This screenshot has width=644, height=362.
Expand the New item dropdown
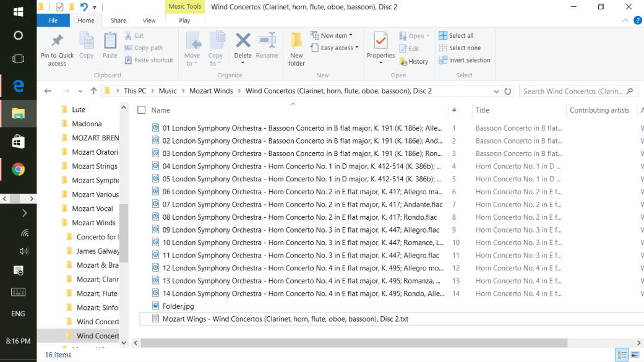pyautogui.click(x=332, y=35)
